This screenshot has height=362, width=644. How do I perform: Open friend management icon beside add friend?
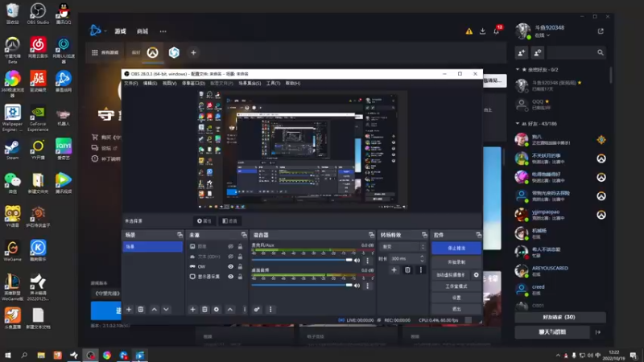click(538, 52)
